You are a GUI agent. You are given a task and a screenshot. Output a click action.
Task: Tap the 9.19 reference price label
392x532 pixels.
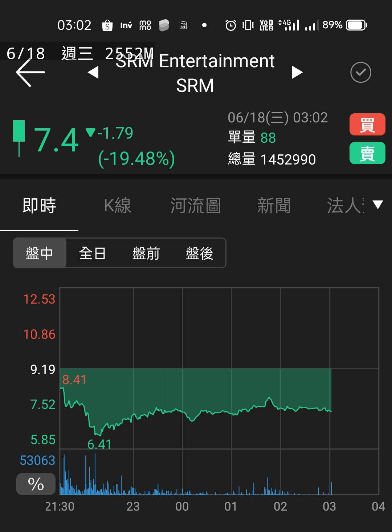43,369
